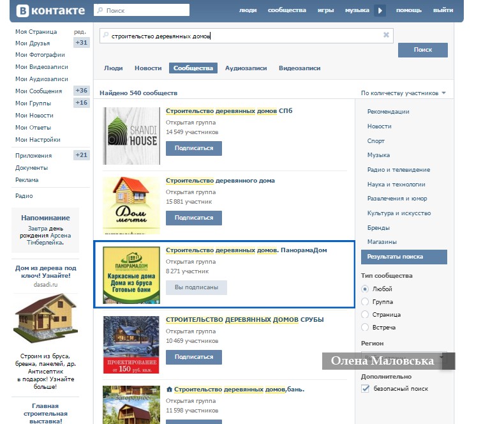
Task: Open Мои Аудиозаписи in the sidebar
Action: pyautogui.click(x=41, y=79)
